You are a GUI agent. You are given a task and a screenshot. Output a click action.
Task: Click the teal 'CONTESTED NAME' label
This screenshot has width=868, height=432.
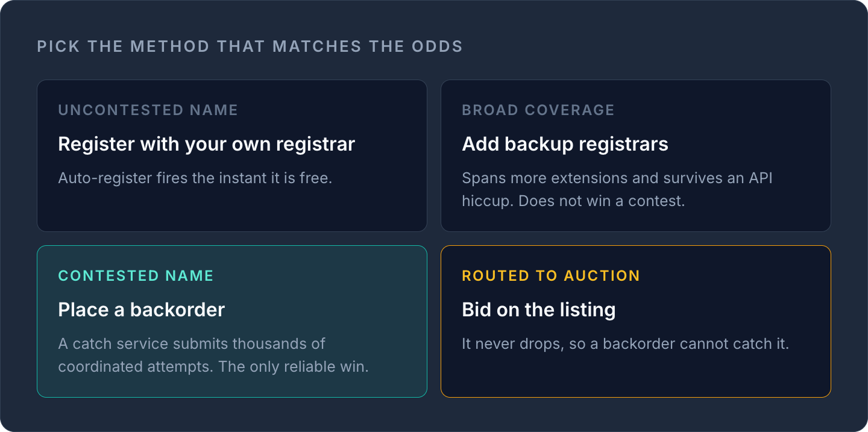tap(136, 276)
